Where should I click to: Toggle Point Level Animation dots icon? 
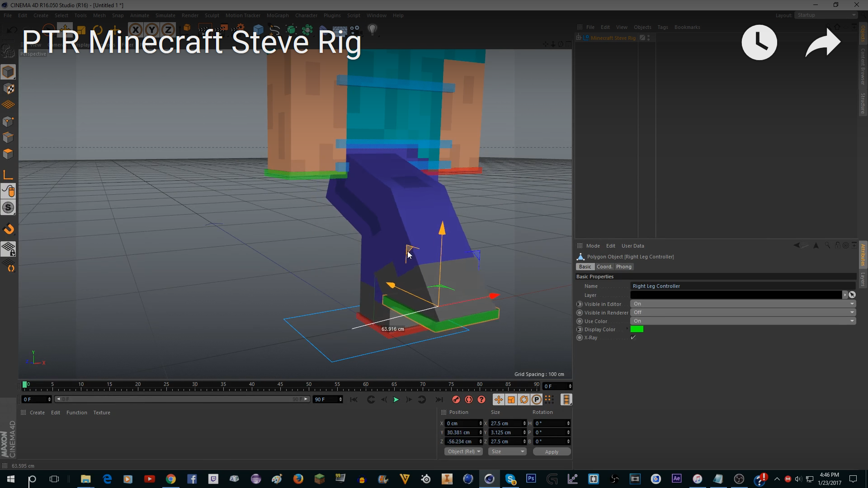point(549,399)
